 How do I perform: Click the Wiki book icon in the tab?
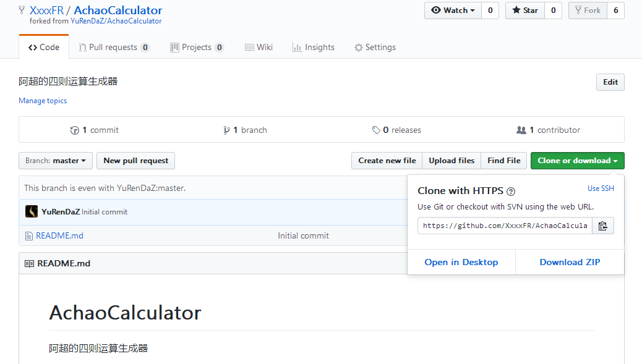[249, 48]
